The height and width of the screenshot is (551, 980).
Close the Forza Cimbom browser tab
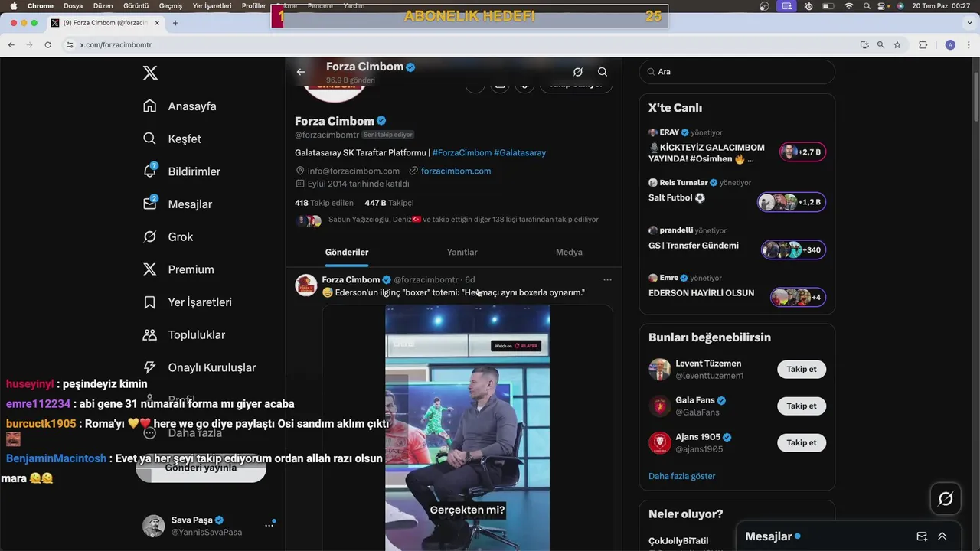pyautogui.click(x=157, y=23)
